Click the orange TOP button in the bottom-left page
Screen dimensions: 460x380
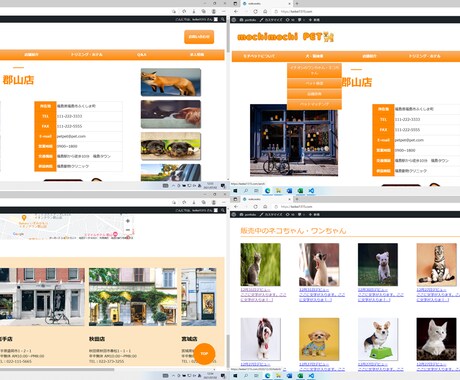[x=204, y=354]
